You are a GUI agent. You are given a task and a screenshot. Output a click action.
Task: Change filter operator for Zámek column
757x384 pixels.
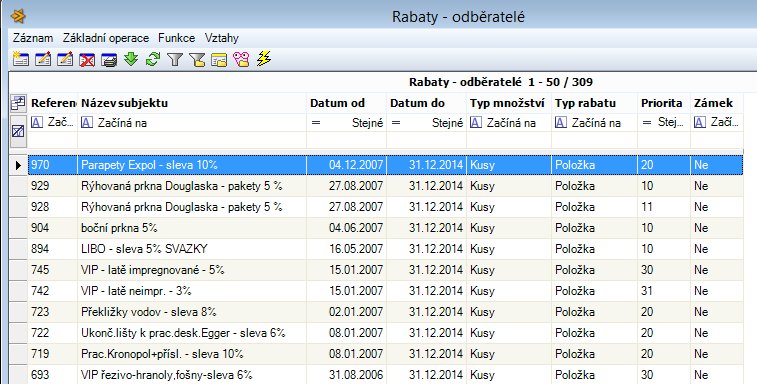700,123
